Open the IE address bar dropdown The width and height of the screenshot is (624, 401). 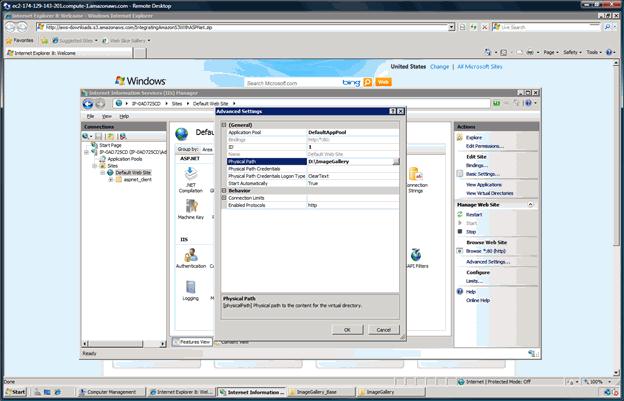pyautogui.click(x=451, y=27)
